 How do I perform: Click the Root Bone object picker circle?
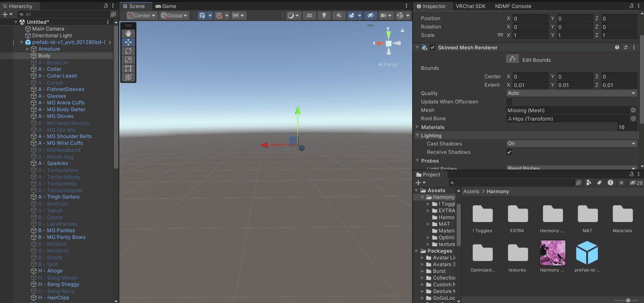click(x=633, y=119)
